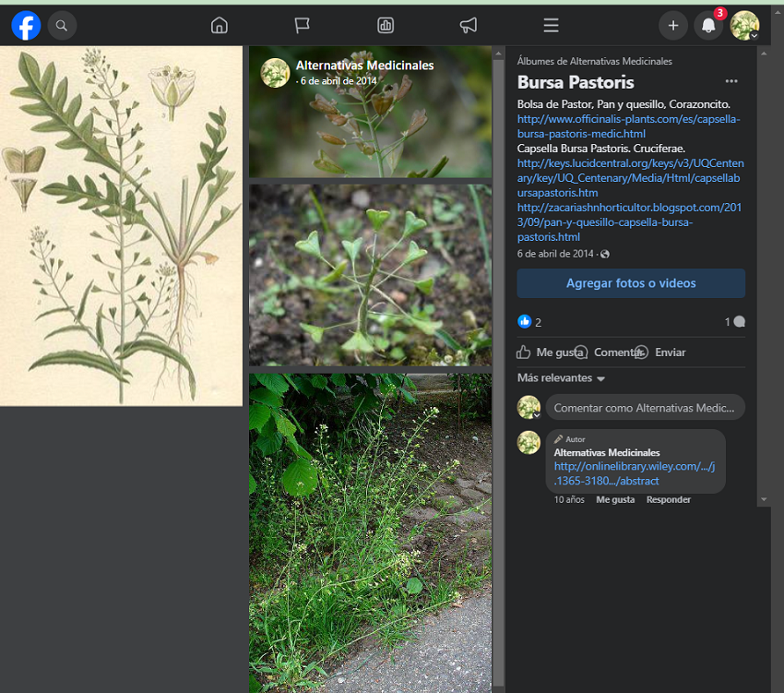Open the Insights chart icon
This screenshot has height=693, width=784.
coord(386,26)
